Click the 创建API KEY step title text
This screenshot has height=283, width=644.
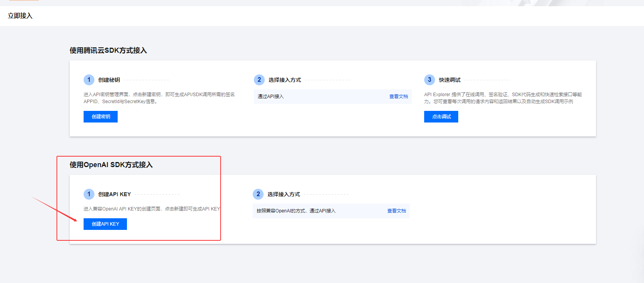(x=115, y=194)
